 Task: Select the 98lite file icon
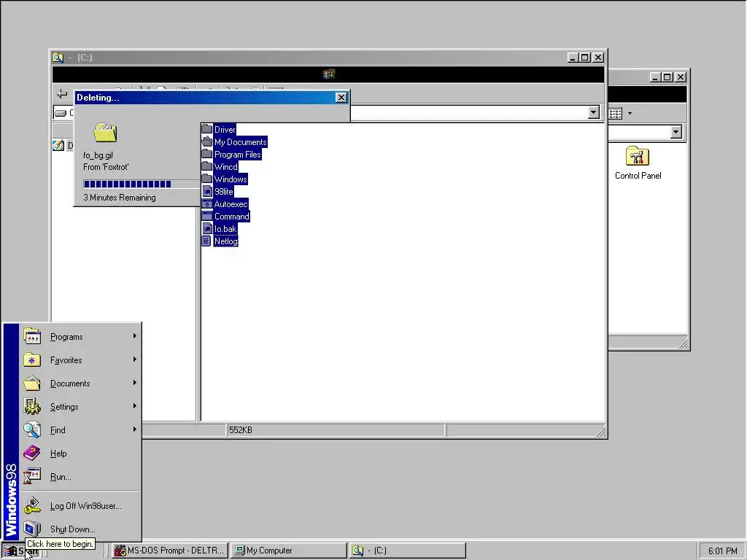click(x=206, y=191)
